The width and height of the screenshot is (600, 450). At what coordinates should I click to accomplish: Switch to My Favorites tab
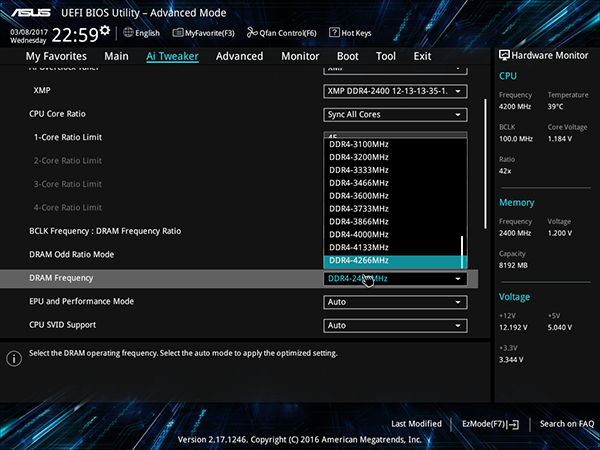(x=56, y=56)
